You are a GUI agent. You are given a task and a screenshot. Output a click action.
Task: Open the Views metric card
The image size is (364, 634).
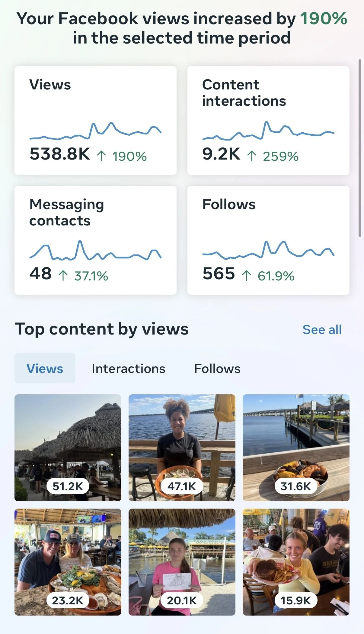pyautogui.click(x=95, y=120)
